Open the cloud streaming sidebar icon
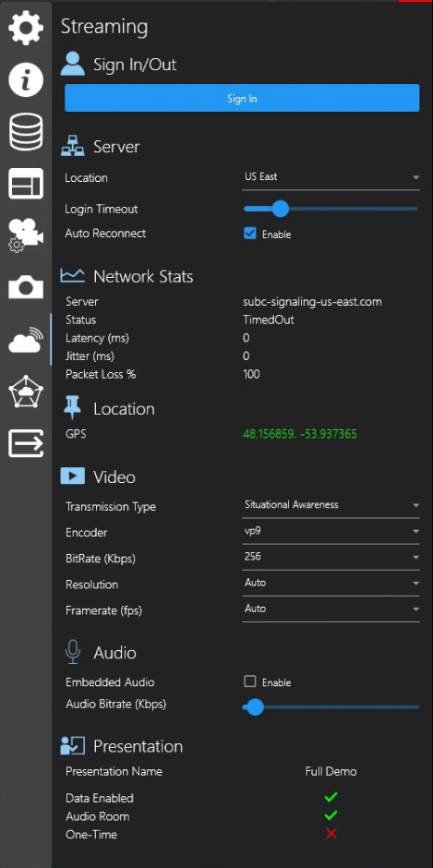Viewport: 433px width, 868px height. coord(26,340)
